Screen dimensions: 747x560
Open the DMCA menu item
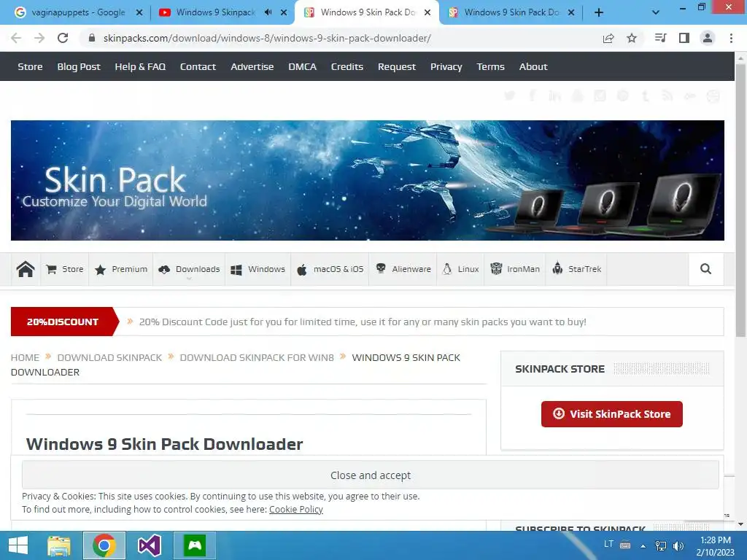point(302,66)
